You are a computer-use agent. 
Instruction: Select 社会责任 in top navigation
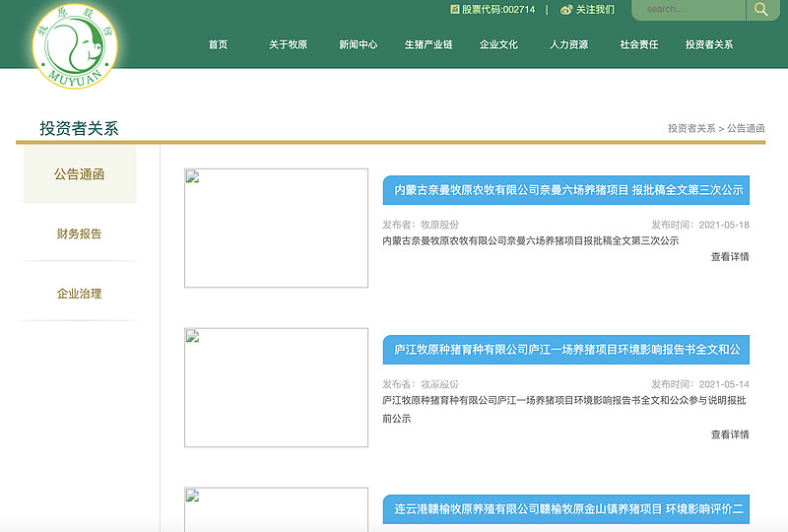[638, 44]
